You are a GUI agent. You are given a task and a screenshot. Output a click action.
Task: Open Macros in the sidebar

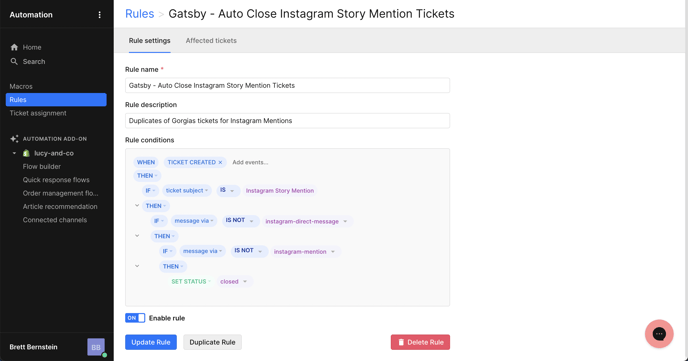point(21,86)
